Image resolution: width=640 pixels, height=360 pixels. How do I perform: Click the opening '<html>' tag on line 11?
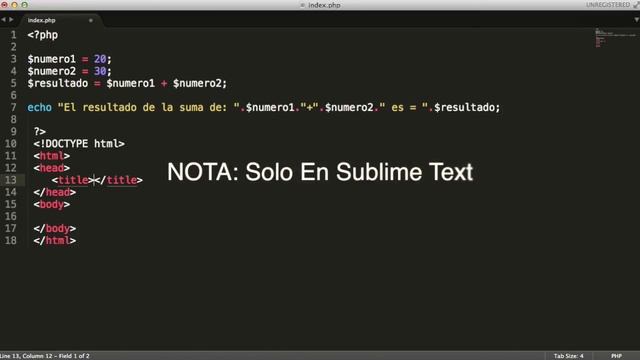[x=52, y=156]
